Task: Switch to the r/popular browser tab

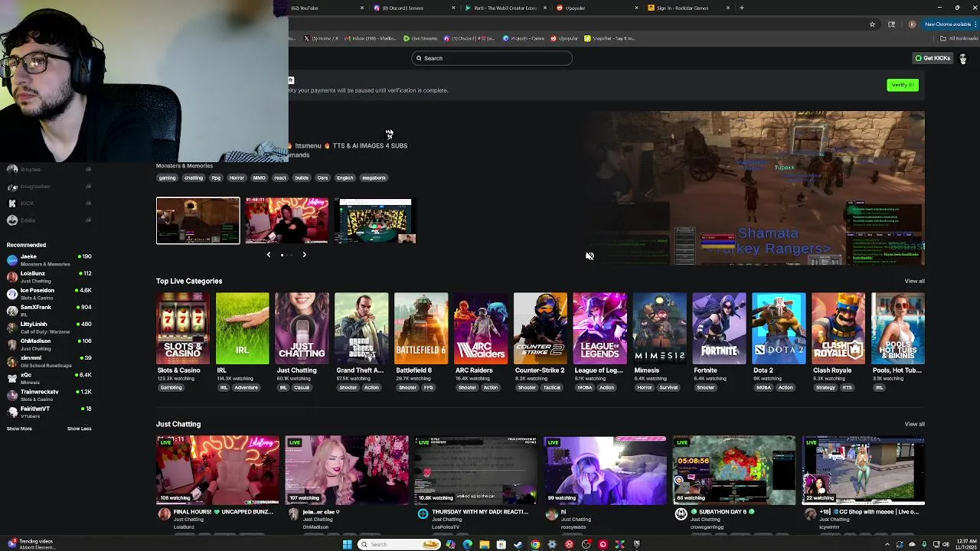Action: point(597,8)
